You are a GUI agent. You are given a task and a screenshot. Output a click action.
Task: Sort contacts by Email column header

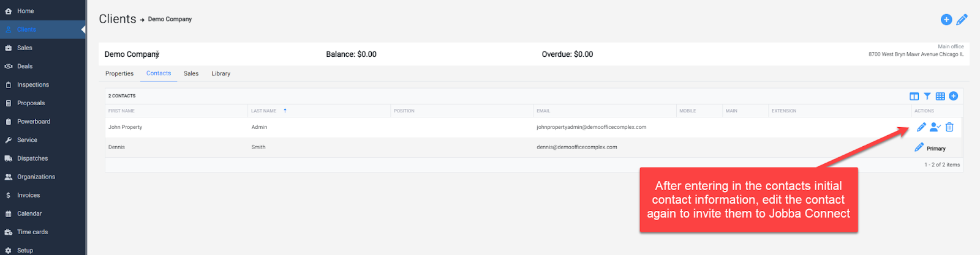543,111
